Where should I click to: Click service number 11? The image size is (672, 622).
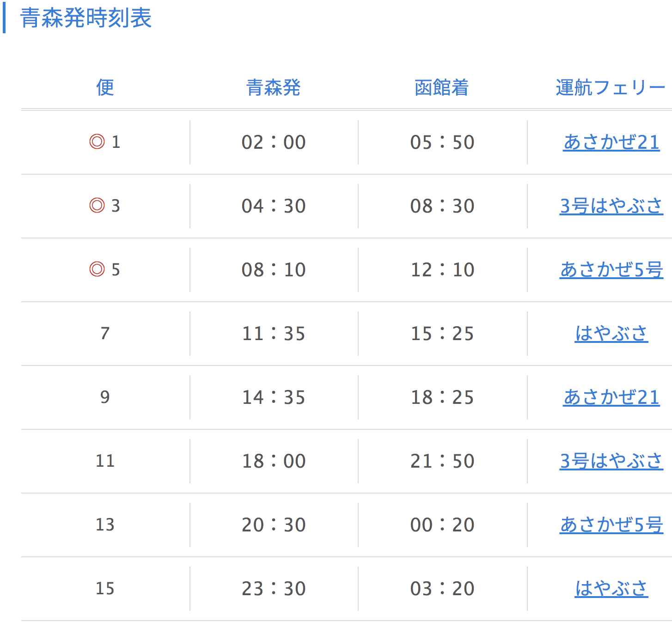(105, 461)
